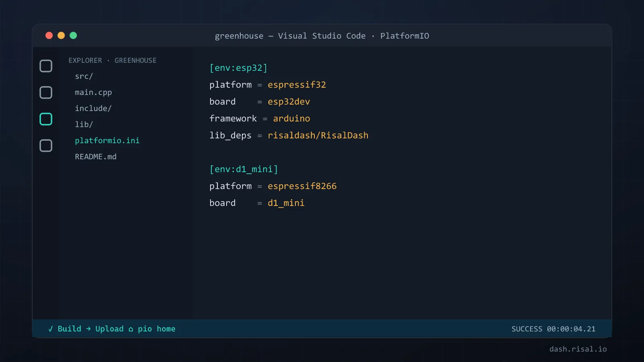This screenshot has width=644, height=362.
Task: Select the highlighted teal activity bar icon
Action: [46, 119]
